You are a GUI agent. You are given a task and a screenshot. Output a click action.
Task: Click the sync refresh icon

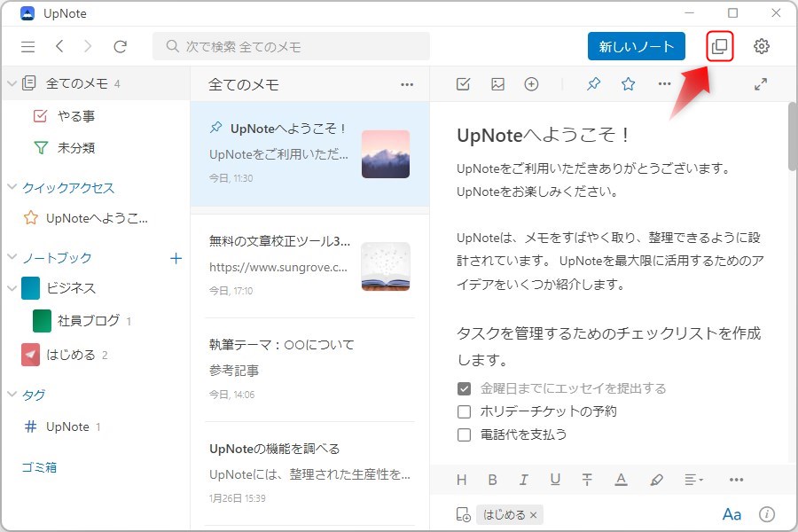pos(120,47)
